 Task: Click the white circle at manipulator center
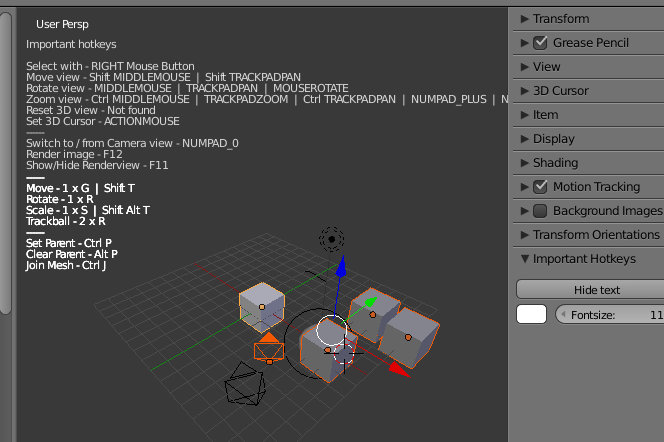[x=331, y=328]
